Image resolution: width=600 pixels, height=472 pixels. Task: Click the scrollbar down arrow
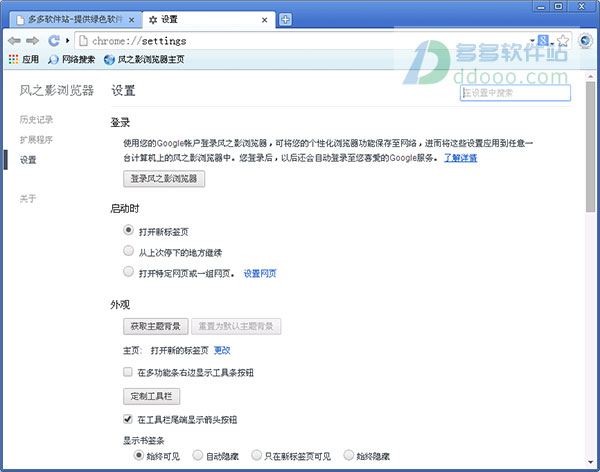coord(590,462)
